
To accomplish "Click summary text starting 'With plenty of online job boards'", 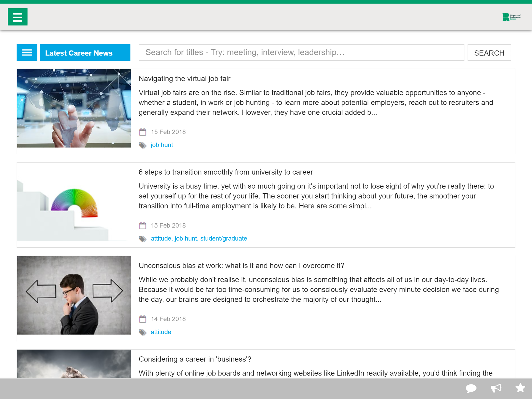I will 315,373.
